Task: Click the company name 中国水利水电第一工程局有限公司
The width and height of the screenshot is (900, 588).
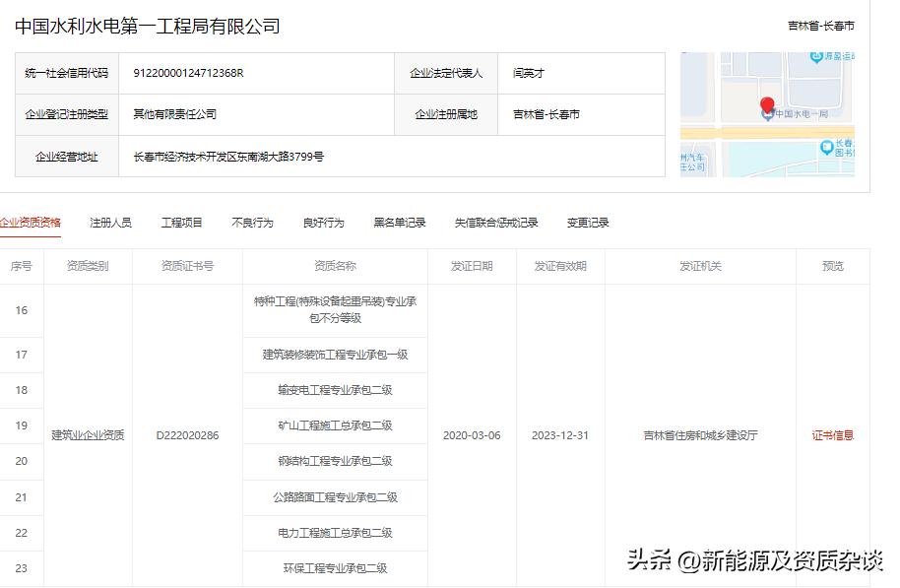Action: (148, 27)
